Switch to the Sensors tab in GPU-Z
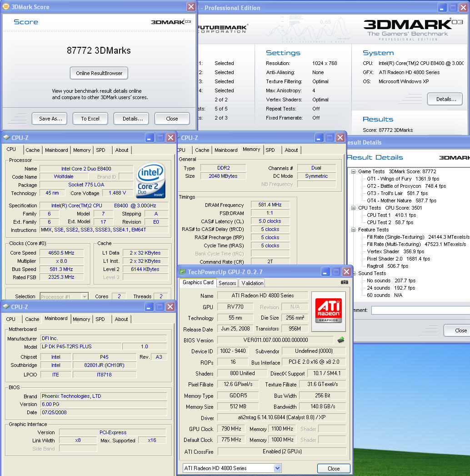 pyautogui.click(x=227, y=283)
